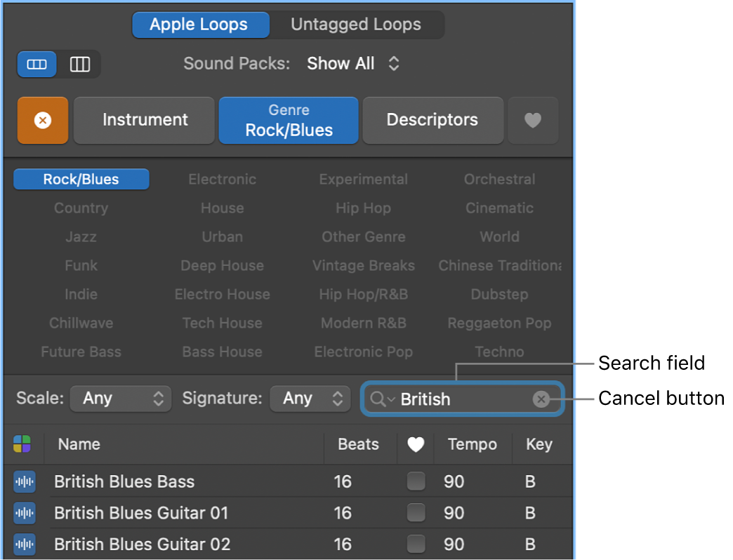
Task: Click the Instrument filter button
Action: click(x=143, y=120)
